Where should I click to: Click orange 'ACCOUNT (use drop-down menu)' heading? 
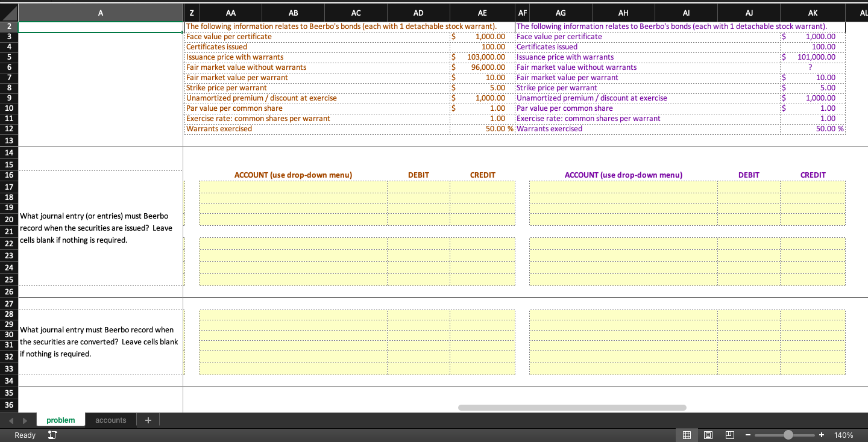point(293,175)
